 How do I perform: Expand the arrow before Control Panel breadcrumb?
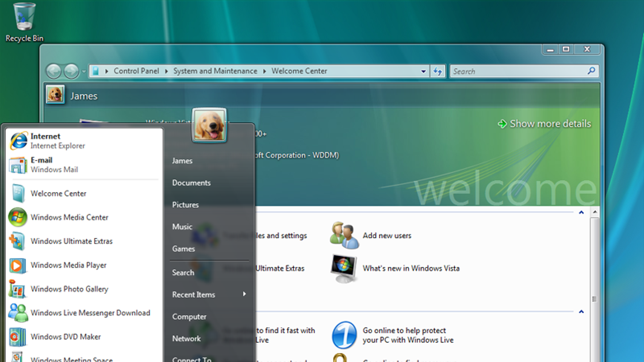pos(107,71)
